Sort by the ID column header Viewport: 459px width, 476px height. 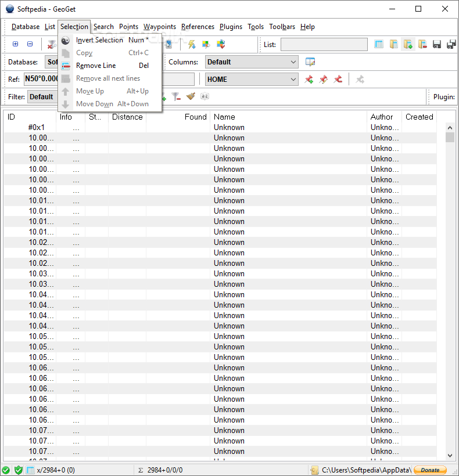tap(30, 117)
